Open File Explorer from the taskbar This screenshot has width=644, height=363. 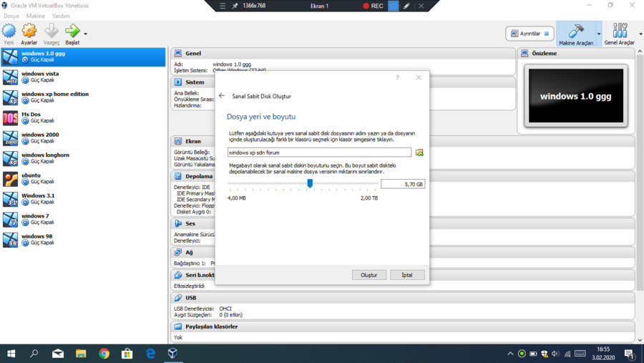81,354
